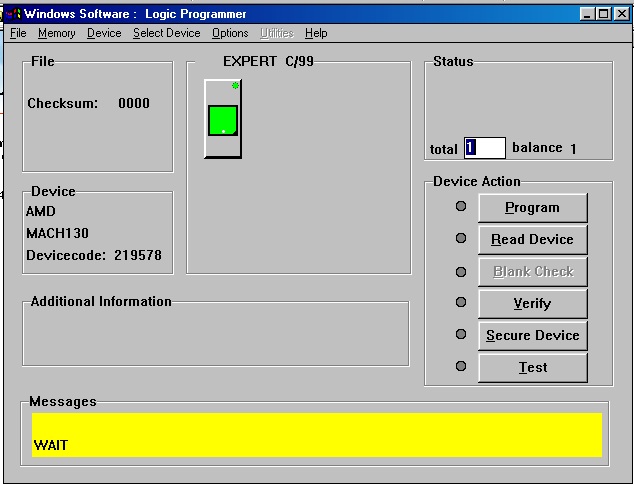Viewport: 634px width, 485px height.
Task: Click the indicator light beside Verify
Action: 461,302
